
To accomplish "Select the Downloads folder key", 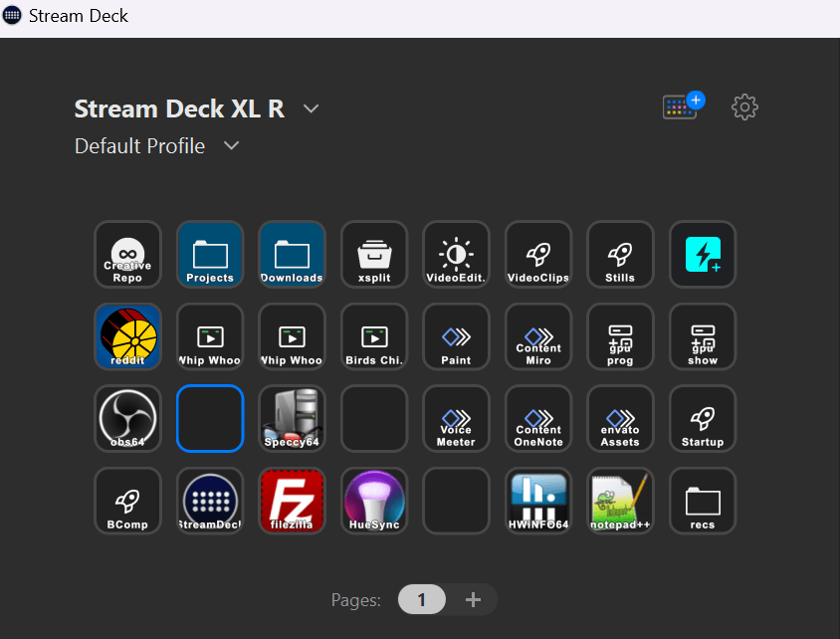I will 292,255.
